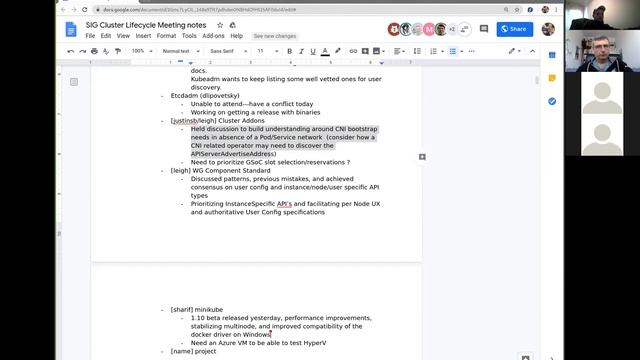
Task: Open comment history icon
Action: click(484, 29)
